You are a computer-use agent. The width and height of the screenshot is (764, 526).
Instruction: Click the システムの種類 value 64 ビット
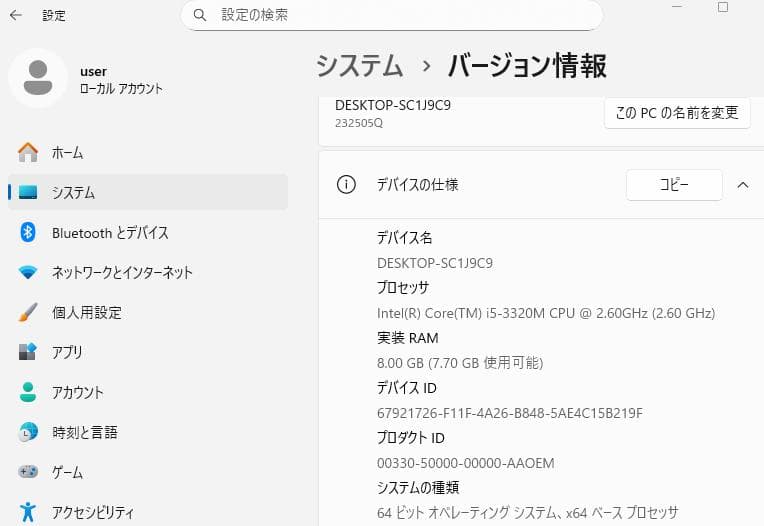point(527,512)
